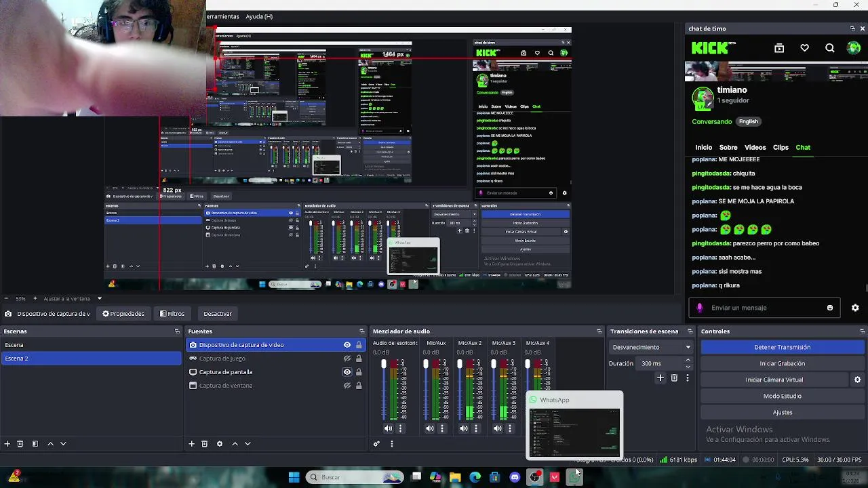This screenshot has height=488, width=868.
Task: Hide the Dispositivo de captura de video source with its eye
Action: click(347, 345)
